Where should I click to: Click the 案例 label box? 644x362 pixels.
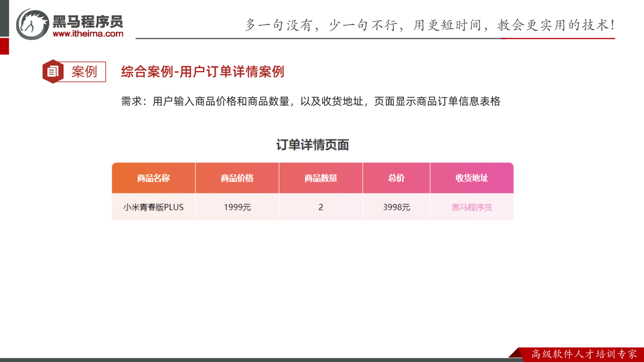tap(84, 72)
